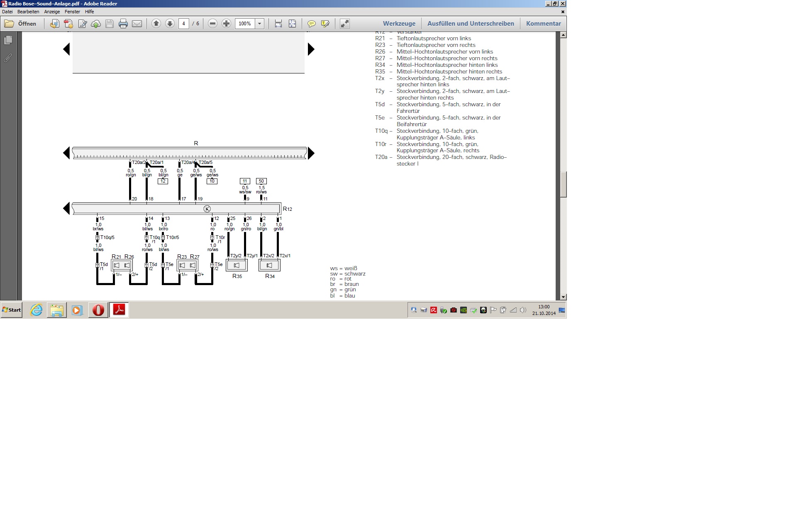Click the R12 amplifier label in the diagram

coord(288,209)
